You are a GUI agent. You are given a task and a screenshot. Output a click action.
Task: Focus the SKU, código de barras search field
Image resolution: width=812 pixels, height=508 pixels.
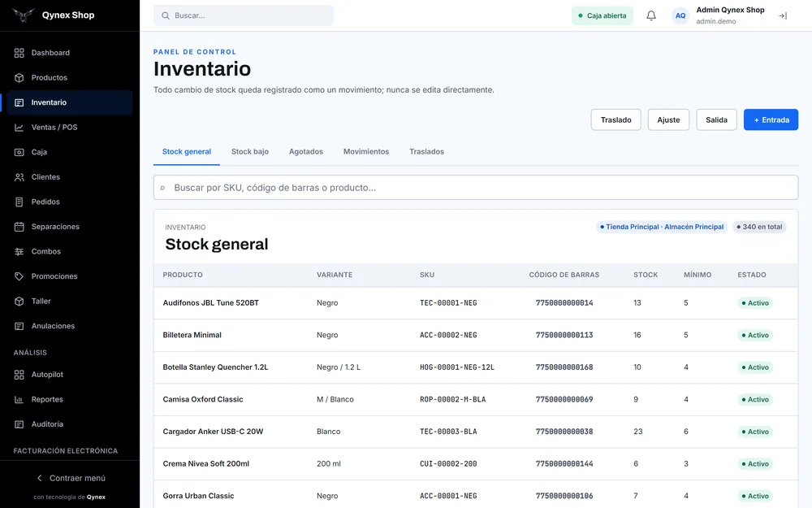pos(475,188)
